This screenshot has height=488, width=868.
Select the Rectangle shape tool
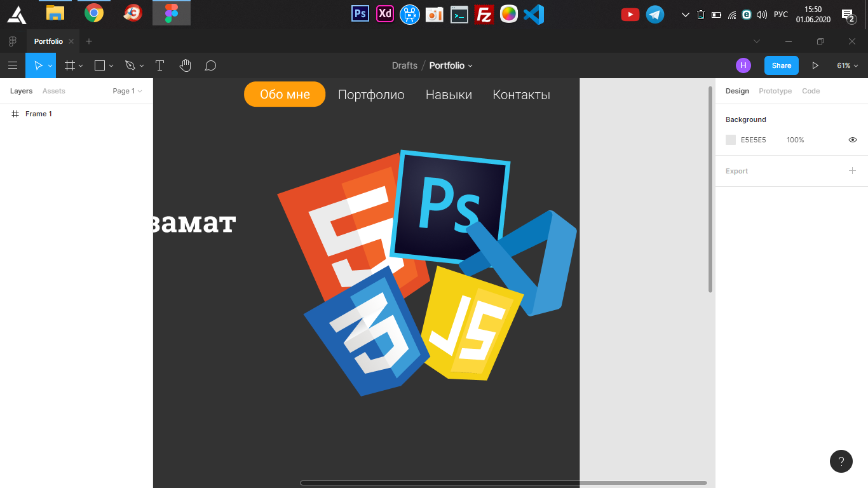tap(100, 65)
